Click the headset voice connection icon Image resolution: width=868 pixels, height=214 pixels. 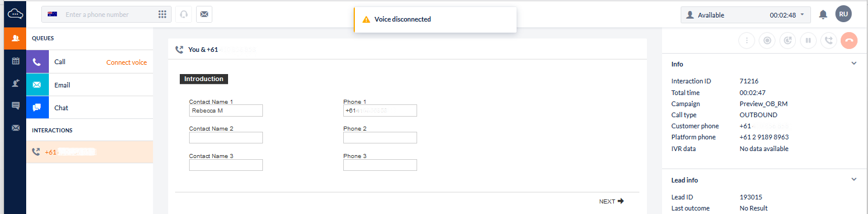click(x=184, y=15)
